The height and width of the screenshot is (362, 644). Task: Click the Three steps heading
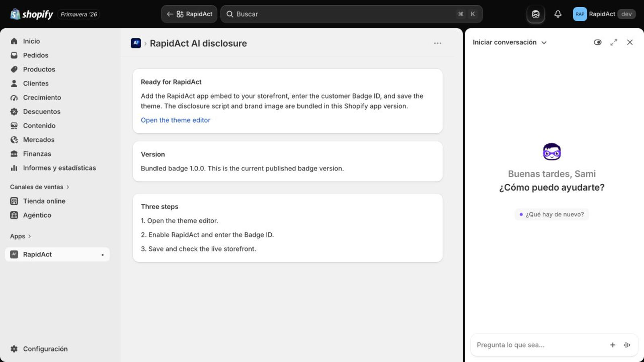(x=159, y=207)
